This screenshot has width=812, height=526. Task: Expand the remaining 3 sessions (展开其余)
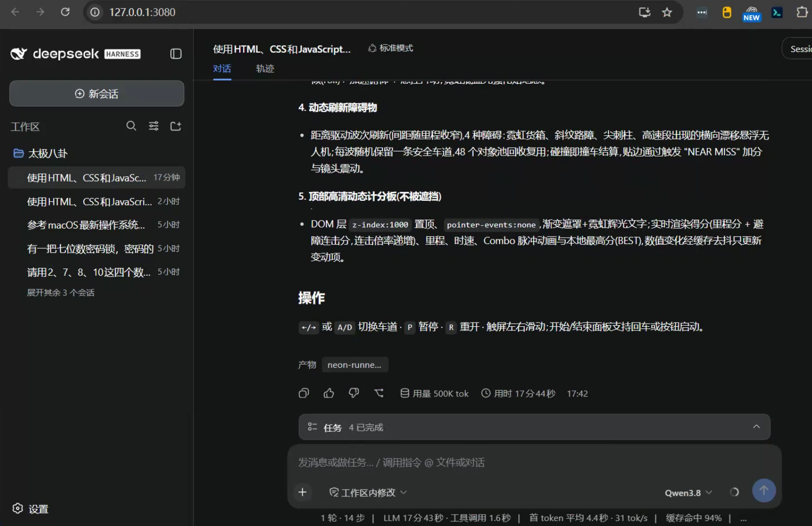tap(61, 292)
